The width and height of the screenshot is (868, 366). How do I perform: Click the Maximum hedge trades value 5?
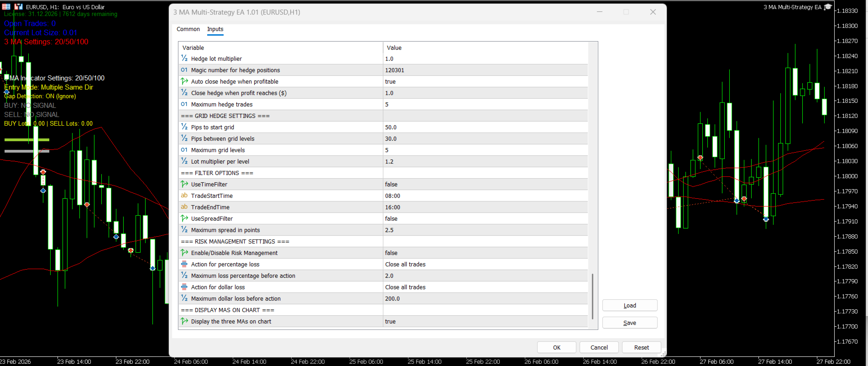[486, 104]
